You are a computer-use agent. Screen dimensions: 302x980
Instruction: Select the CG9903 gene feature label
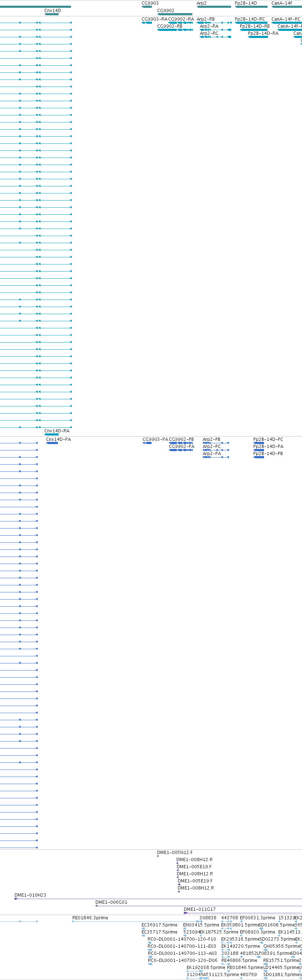click(150, 3)
